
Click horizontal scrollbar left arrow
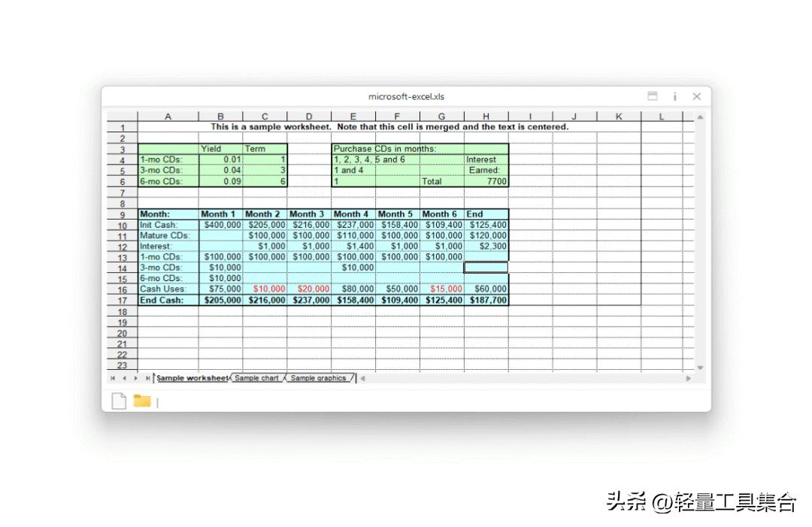[x=362, y=378]
